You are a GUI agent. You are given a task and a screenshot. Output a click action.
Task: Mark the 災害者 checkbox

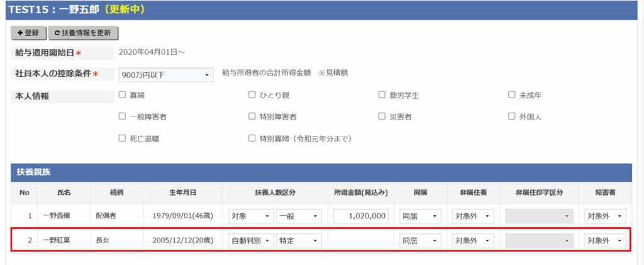[x=382, y=116]
